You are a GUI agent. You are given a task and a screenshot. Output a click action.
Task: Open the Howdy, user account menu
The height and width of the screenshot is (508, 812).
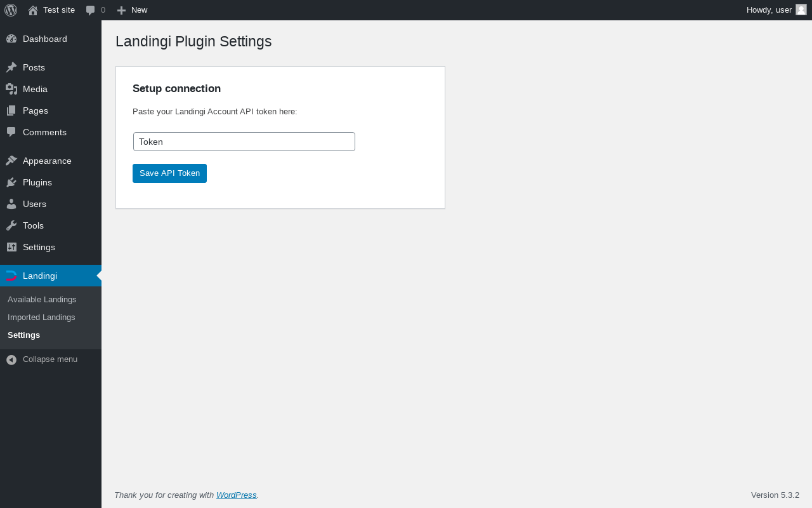coord(769,10)
